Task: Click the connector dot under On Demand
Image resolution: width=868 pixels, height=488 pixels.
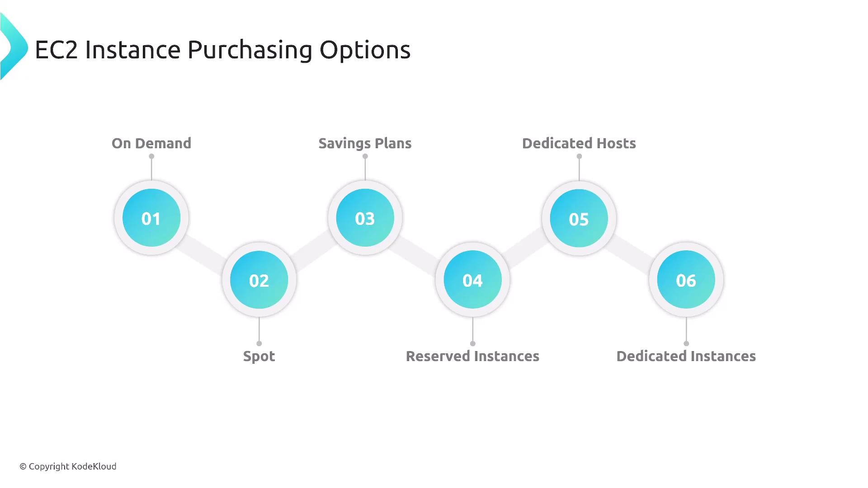Action: 151,156
